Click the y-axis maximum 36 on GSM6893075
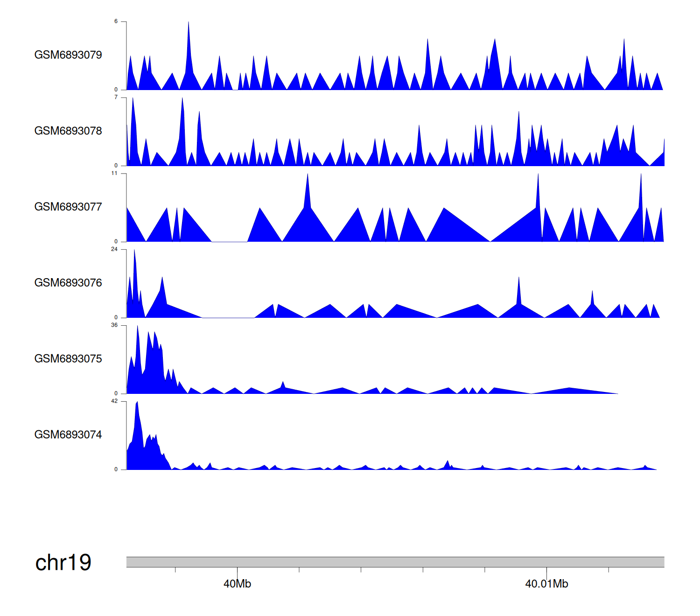700x616 pixels. tap(114, 325)
